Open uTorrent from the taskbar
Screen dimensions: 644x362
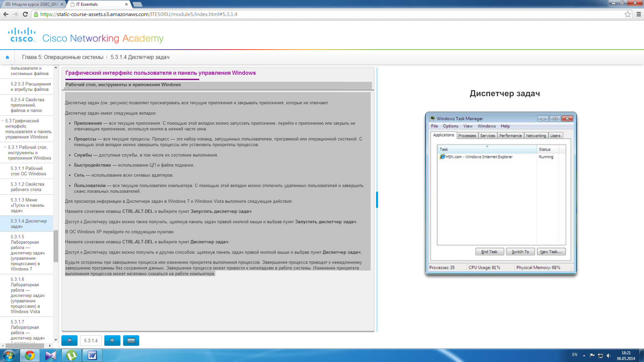click(71, 355)
